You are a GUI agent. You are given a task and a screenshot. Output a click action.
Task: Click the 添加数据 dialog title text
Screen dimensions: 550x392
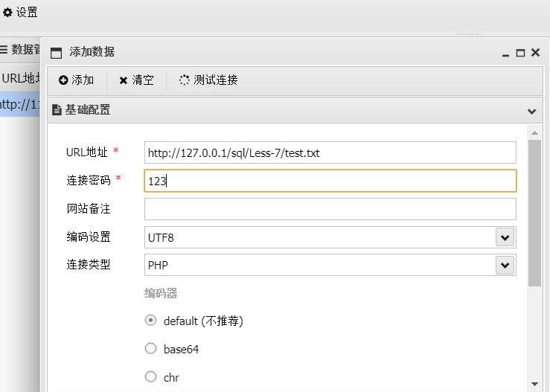[92, 52]
